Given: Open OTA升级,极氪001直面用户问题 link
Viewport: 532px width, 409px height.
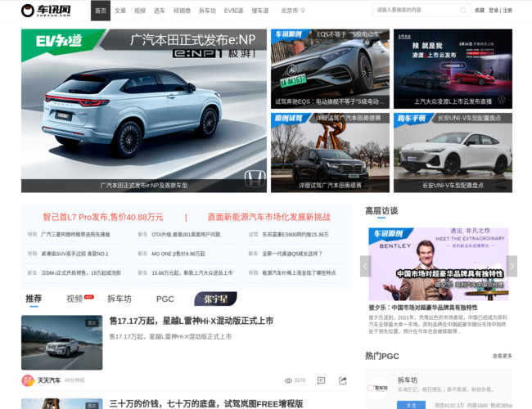Looking at the screenshot, I should pyautogui.click(x=186, y=234).
